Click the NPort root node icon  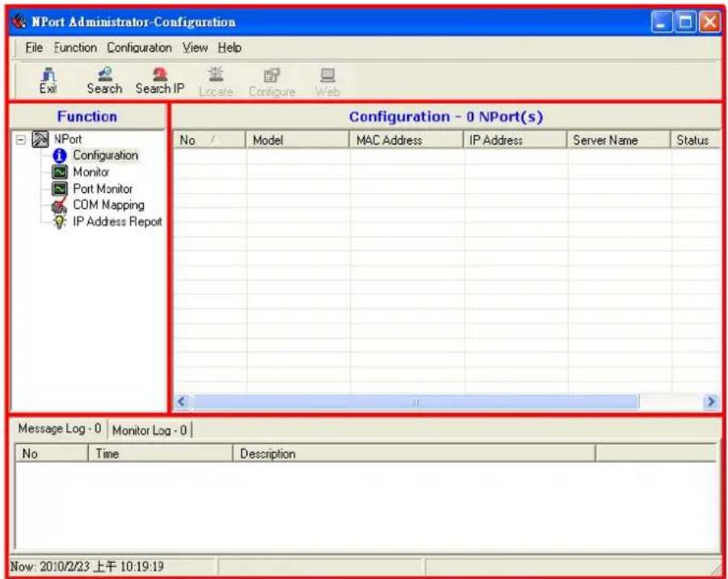tap(40, 139)
